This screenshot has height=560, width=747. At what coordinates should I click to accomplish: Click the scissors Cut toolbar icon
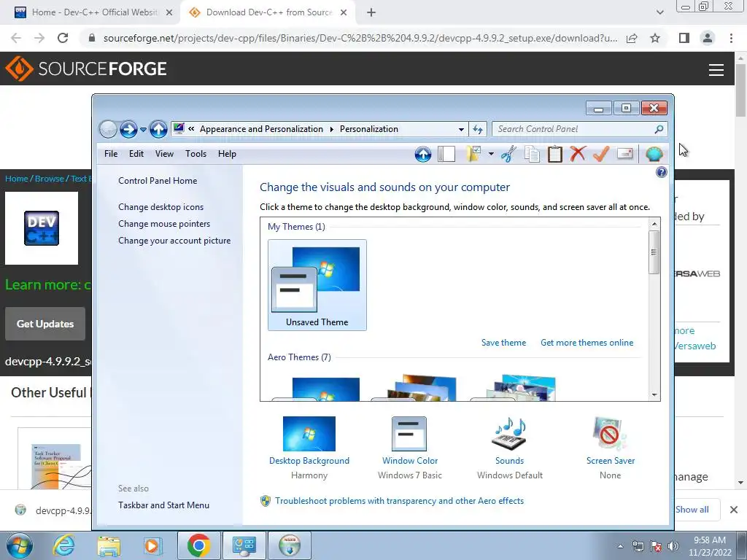(508, 155)
